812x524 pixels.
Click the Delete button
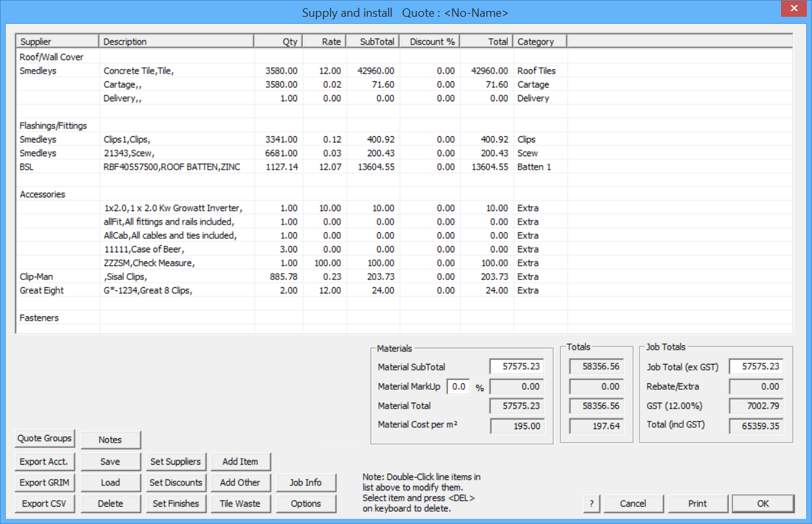110,503
